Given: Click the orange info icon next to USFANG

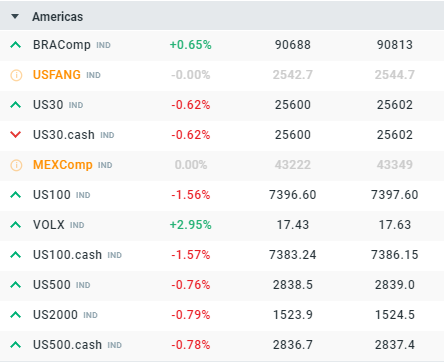Looking at the screenshot, I should click(16, 75).
